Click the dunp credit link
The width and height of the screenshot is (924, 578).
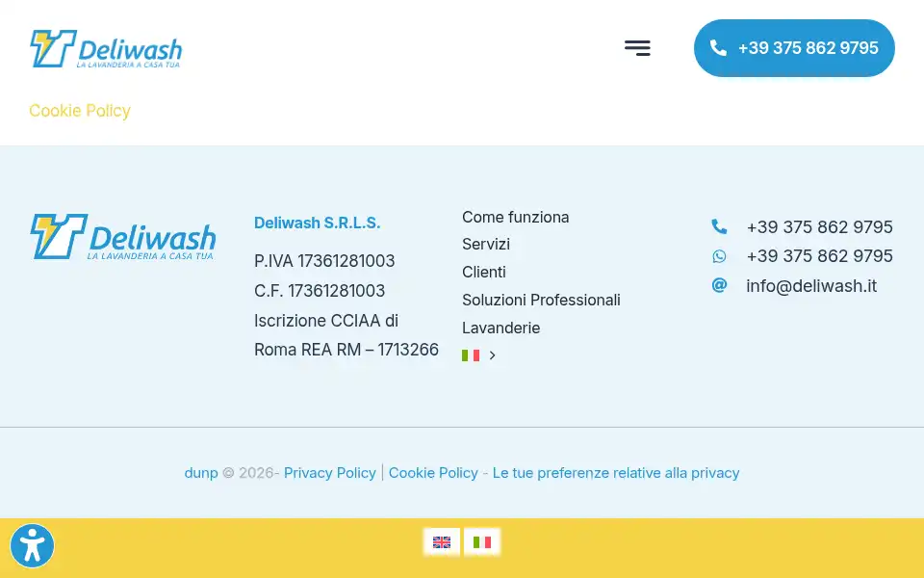[201, 472]
